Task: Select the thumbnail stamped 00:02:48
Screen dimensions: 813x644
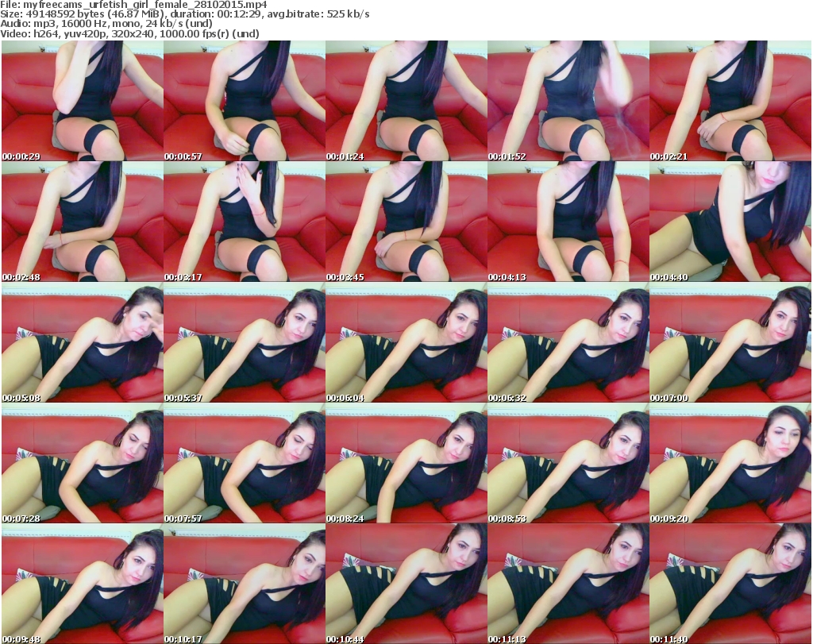Action: pyautogui.click(x=83, y=222)
